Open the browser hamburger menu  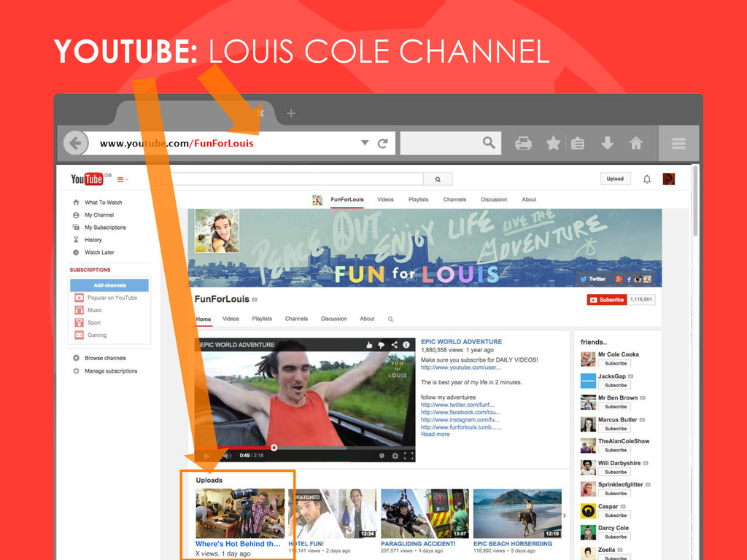pyautogui.click(x=678, y=143)
